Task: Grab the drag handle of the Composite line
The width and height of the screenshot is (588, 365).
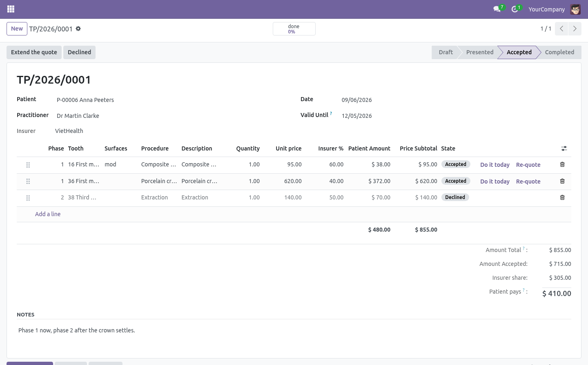Action: (28, 165)
